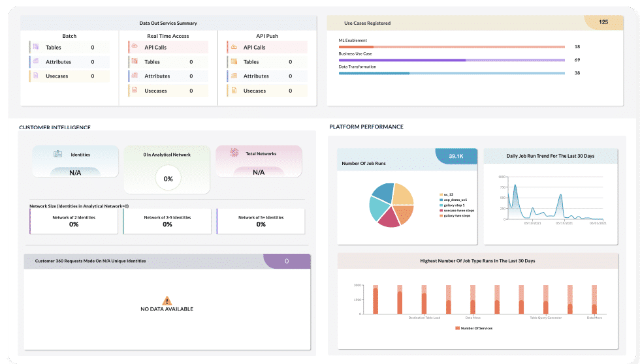The image size is (640, 364).
Task: Select the Data Transformation progress bar
Action: pyautogui.click(x=451, y=73)
